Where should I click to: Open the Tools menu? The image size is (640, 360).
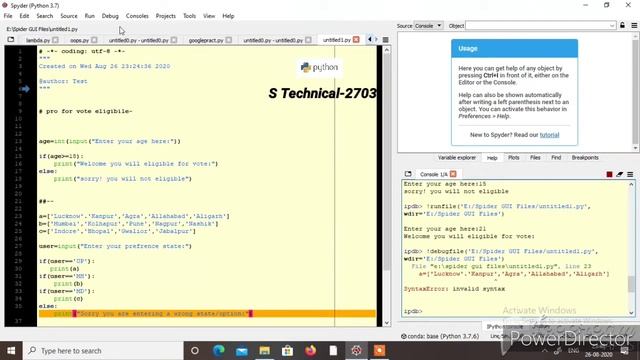point(189,16)
